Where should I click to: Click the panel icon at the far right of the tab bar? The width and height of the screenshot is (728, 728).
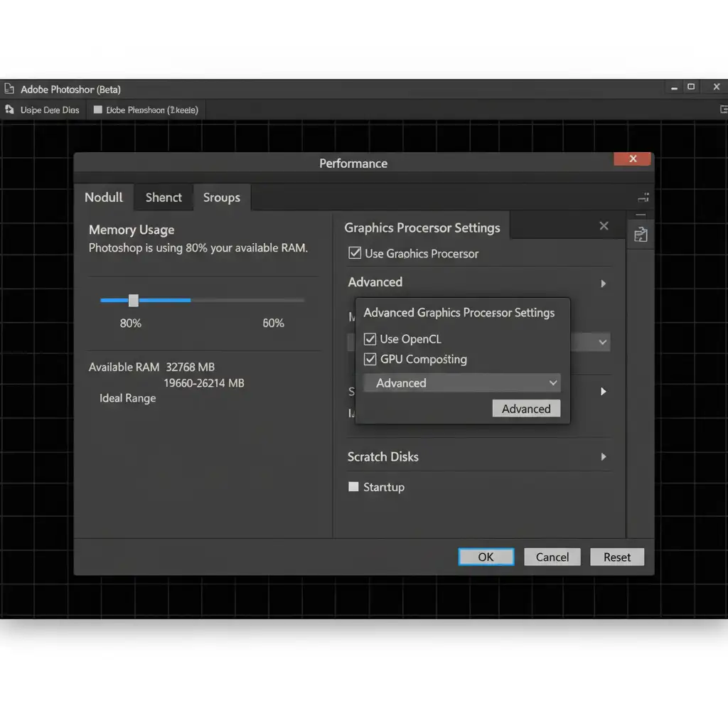click(x=723, y=109)
